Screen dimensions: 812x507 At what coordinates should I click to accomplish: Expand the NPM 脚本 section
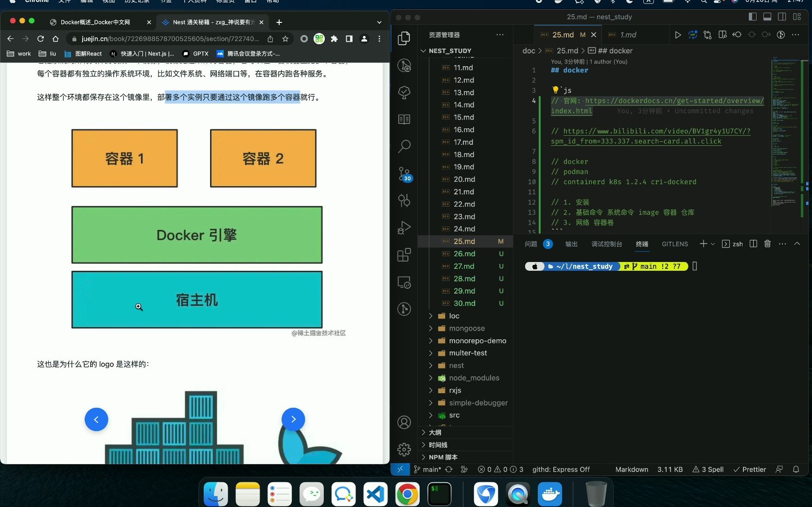pos(443,457)
